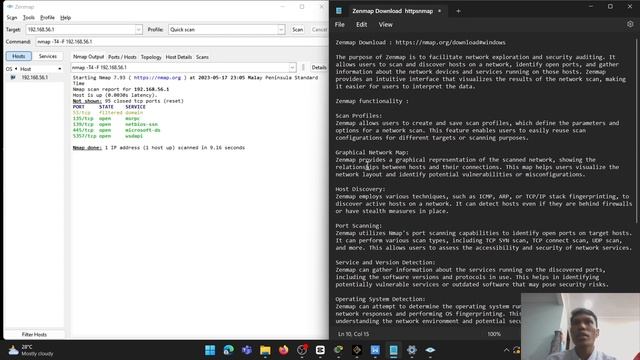Toggle the Services view button
Image resolution: width=640 pixels, height=360 pixels.
pyautogui.click(x=48, y=56)
